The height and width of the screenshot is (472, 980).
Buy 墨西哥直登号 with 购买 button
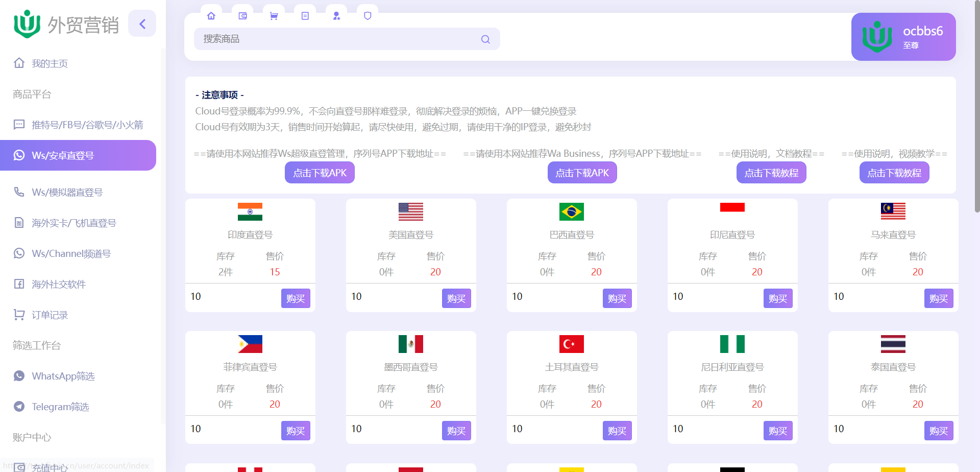(x=456, y=431)
